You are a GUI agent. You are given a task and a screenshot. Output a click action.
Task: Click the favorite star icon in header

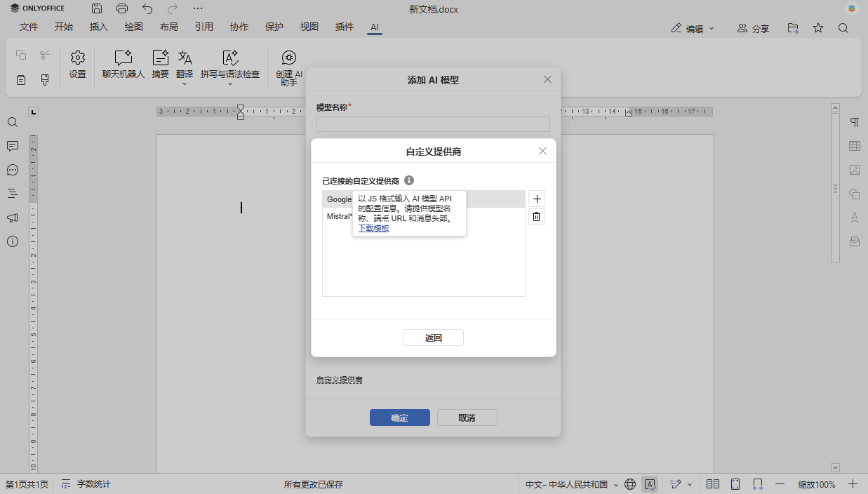click(818, 28)
